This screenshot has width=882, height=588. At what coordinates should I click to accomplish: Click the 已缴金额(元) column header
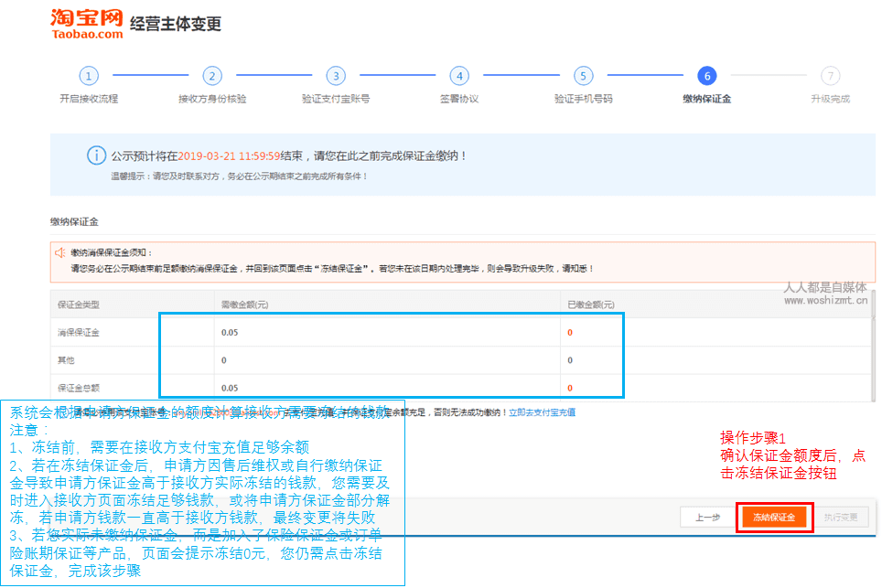(591, 304)
